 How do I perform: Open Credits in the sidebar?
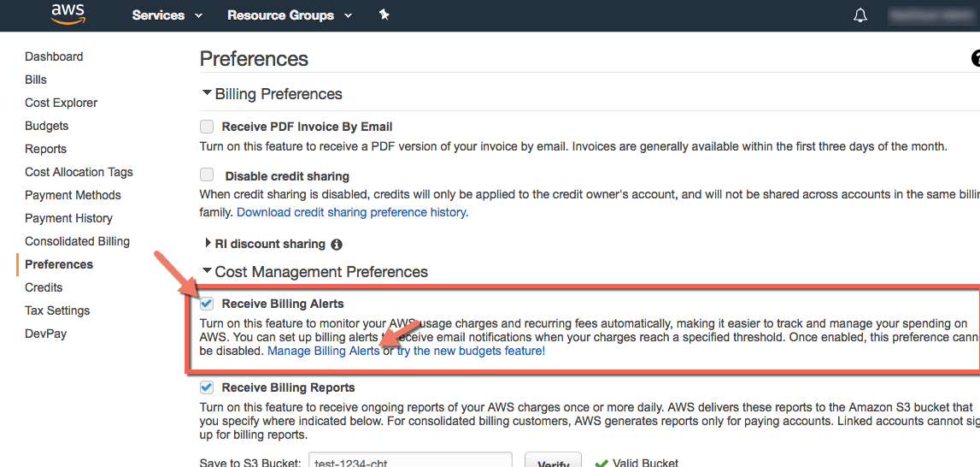44,287
